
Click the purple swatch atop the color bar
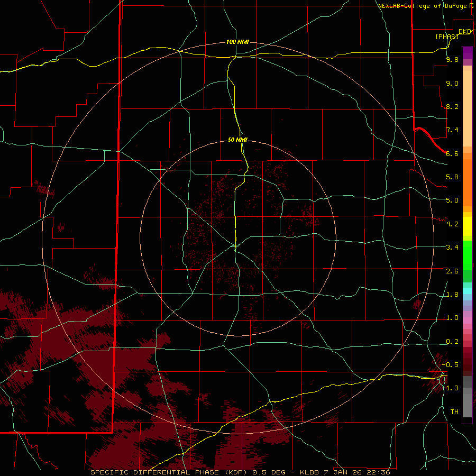point(467,53)
